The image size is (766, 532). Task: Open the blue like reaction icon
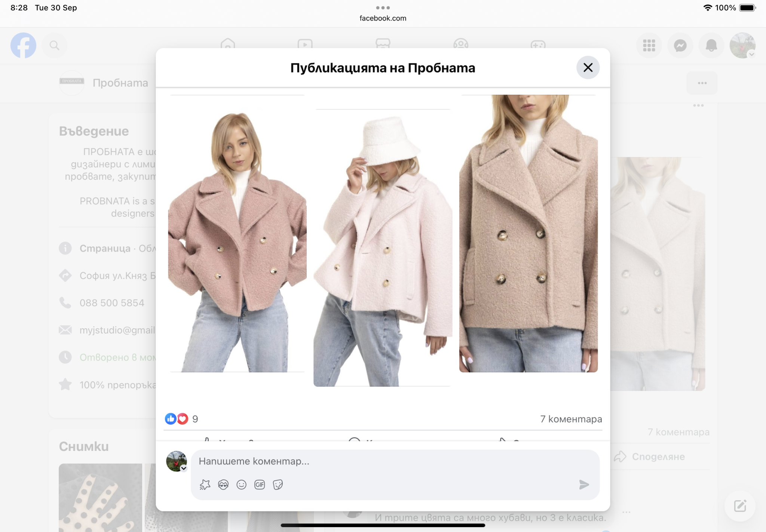pyautogui.click(x=171, y=419)
